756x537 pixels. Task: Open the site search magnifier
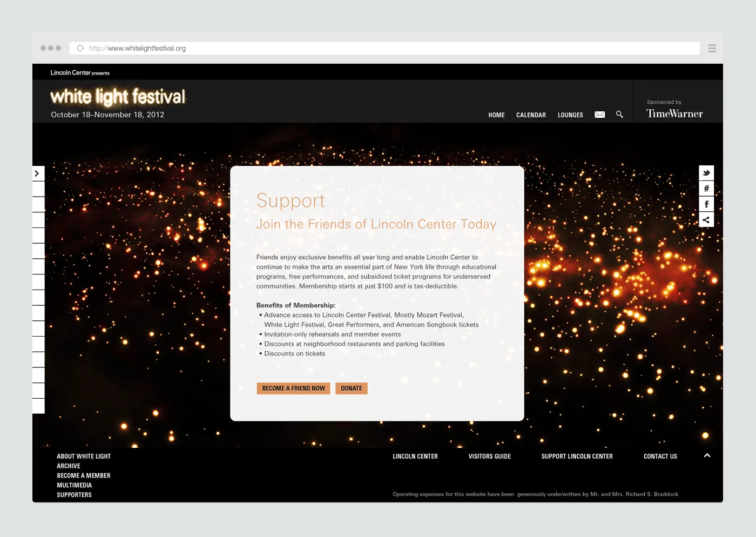[619, 115]
